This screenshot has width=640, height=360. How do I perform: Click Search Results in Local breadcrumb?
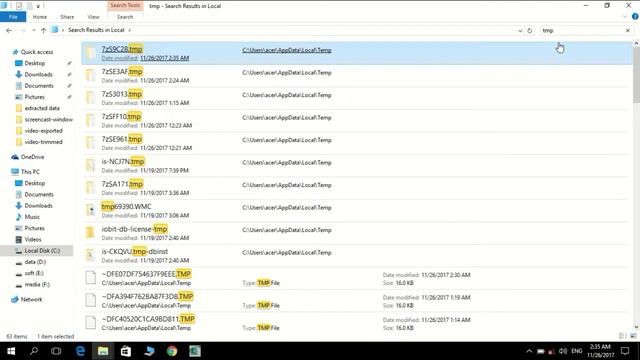[96, 30]
